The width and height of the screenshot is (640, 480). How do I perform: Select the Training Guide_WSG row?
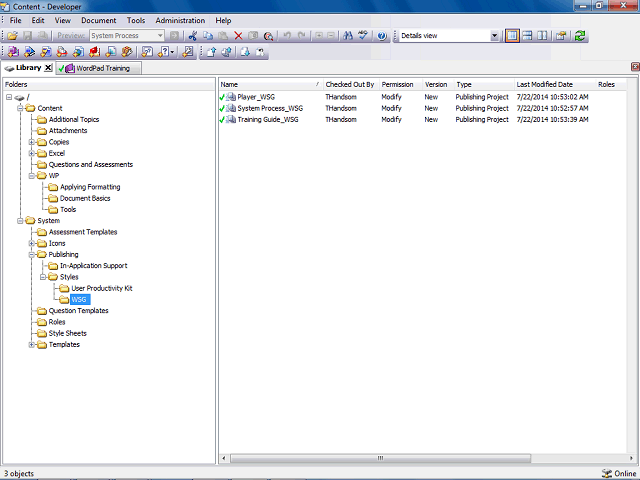pos(268,120)
